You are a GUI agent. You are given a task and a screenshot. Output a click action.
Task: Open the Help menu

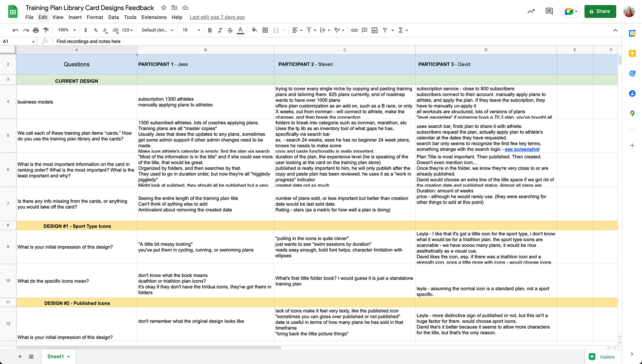coord(177,17)
